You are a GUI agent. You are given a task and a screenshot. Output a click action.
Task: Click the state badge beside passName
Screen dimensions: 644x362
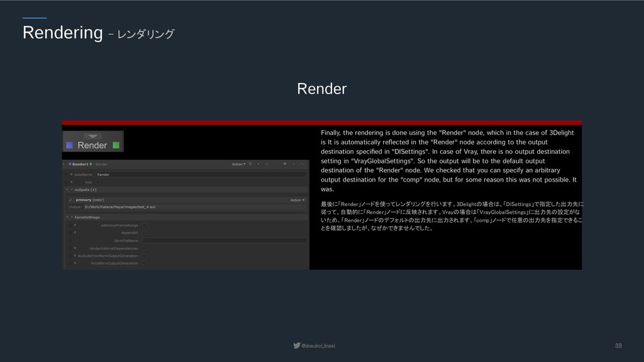point(72,175)
